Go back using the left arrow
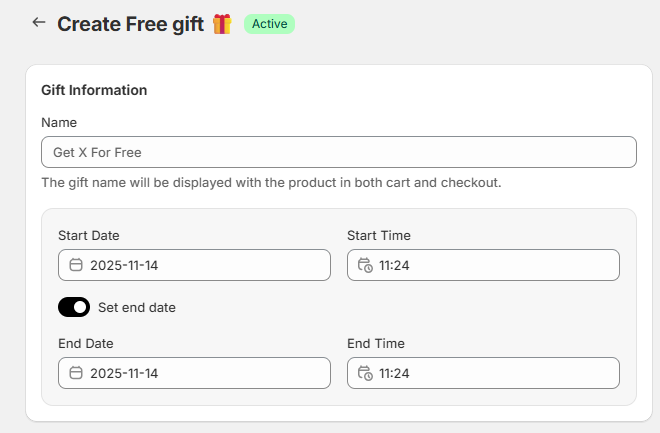The image size is (660, 433). (39, 22)
